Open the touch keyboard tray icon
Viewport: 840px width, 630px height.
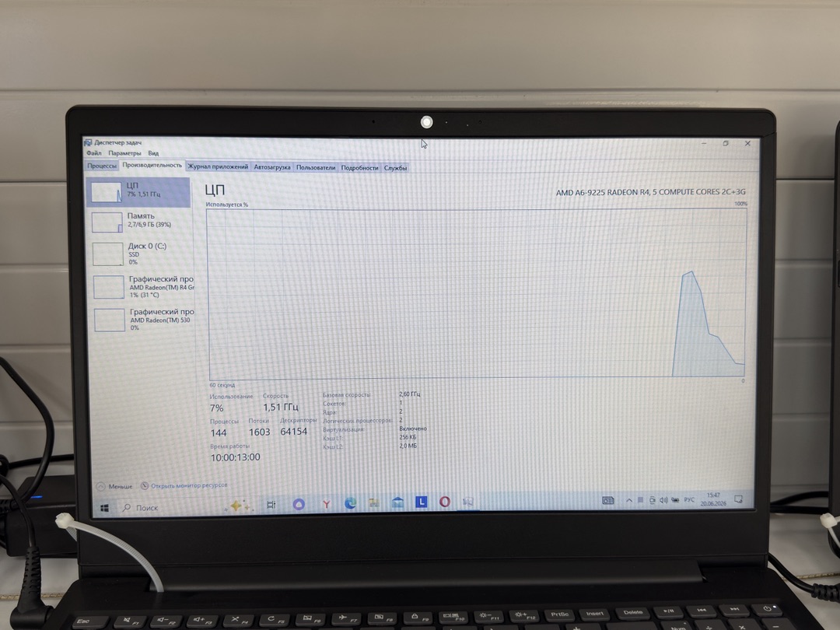coord(607,500)
